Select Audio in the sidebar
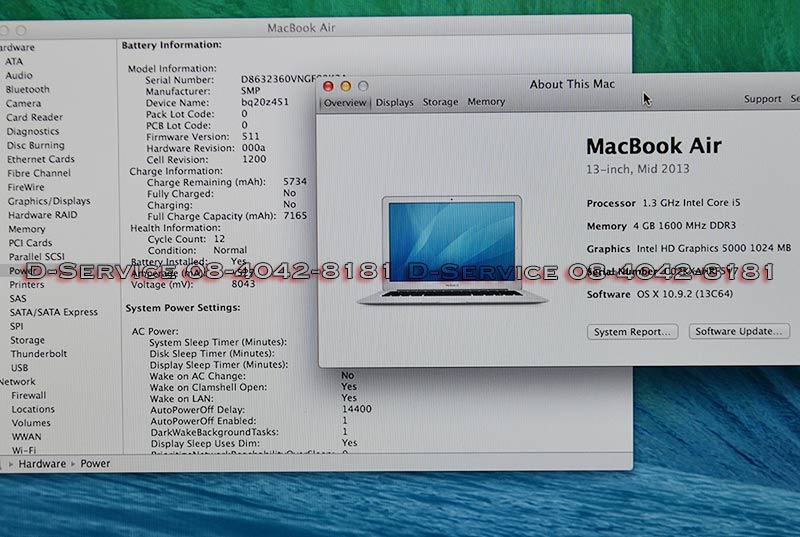The width and height of the screenshot is (800, 537). click(19, 75)
